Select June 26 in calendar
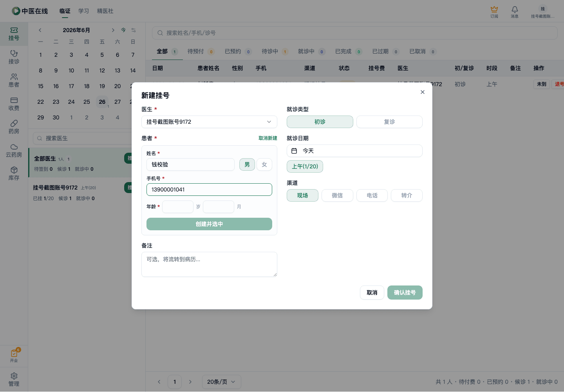Image resolution: width=564 pixels, height=392 pixels. click(x=102, y=102)
